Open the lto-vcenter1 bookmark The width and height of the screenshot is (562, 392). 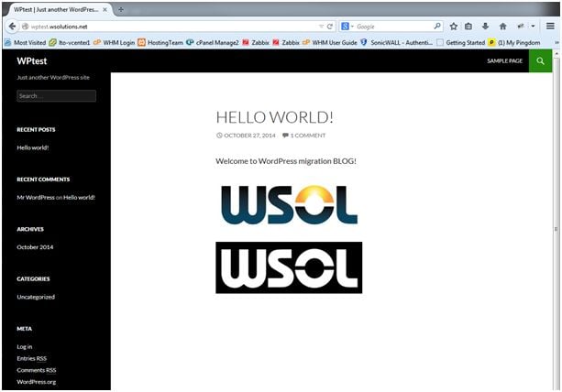pyautogui.click(x=70, y=43)
